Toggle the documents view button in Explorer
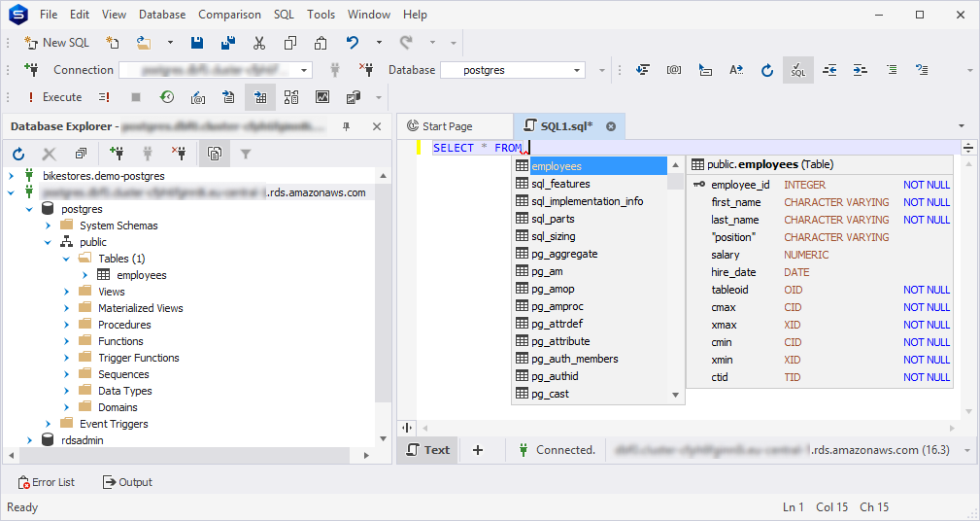This screenshot has width=980, height=521. click(x=215, y=154)
